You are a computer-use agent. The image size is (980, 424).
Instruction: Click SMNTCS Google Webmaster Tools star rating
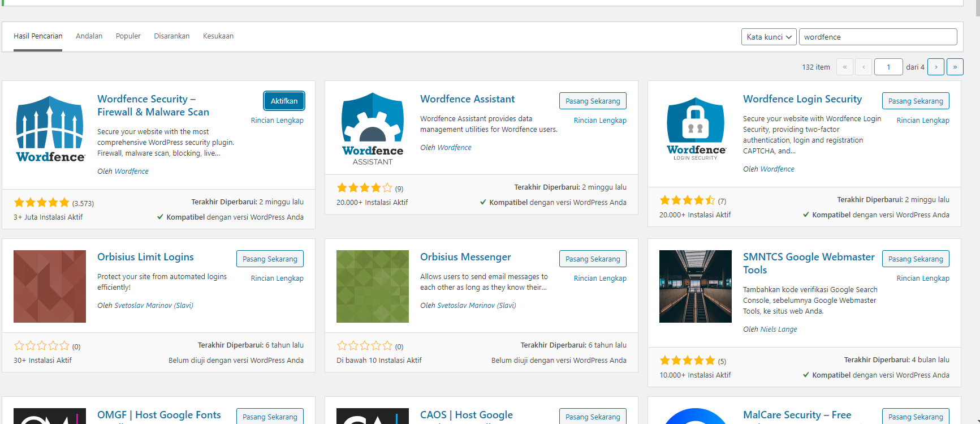pyautogui.click(x=688, y=361)
